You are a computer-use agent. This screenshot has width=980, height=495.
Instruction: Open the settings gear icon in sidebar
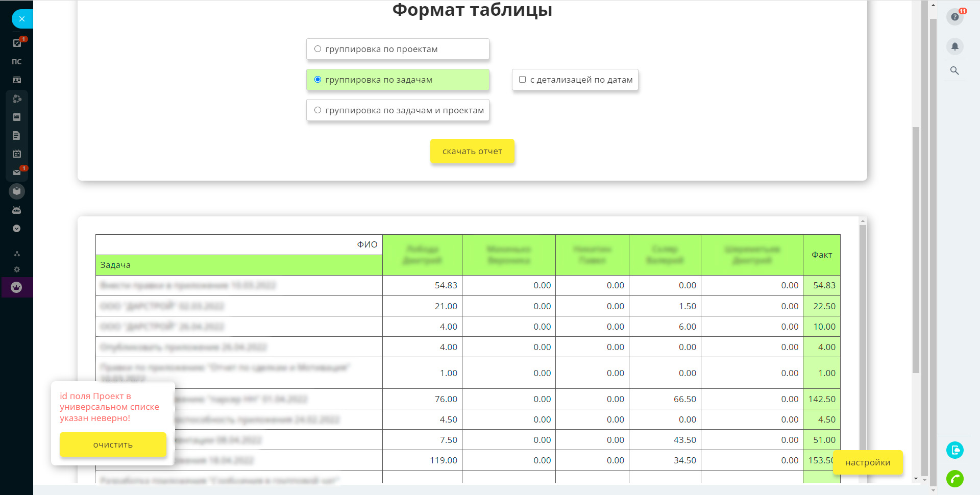click(x=17, y=269)
